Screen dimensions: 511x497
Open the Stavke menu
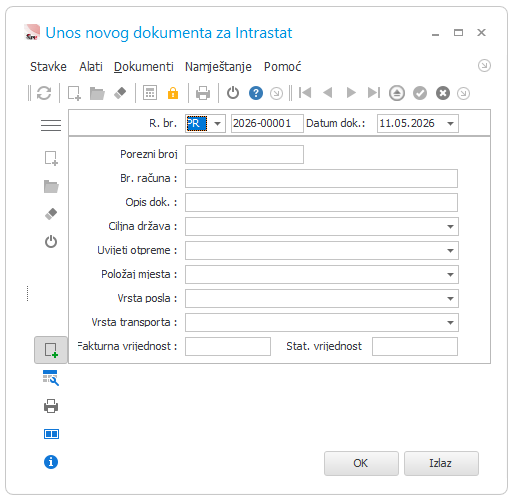[x=48, y=67]
